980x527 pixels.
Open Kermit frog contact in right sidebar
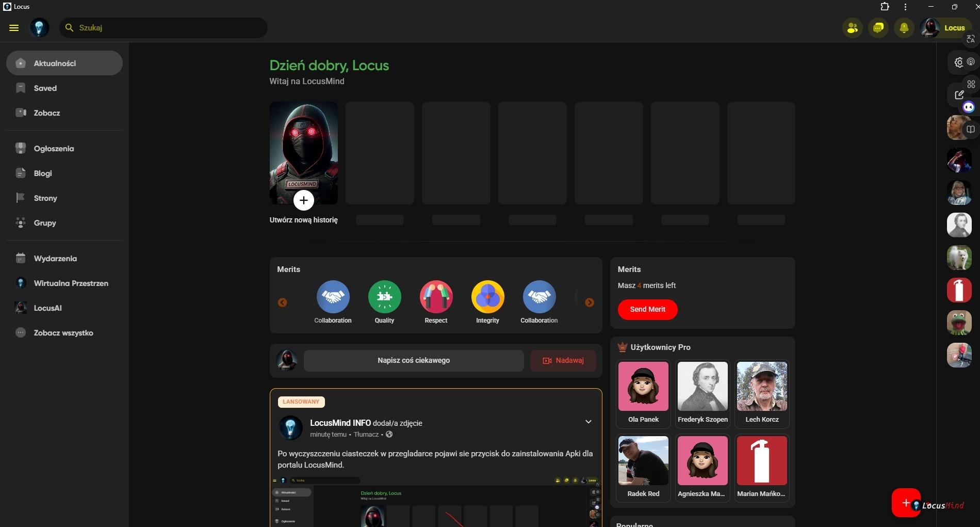pyautogui.click(x=959, y=323)
